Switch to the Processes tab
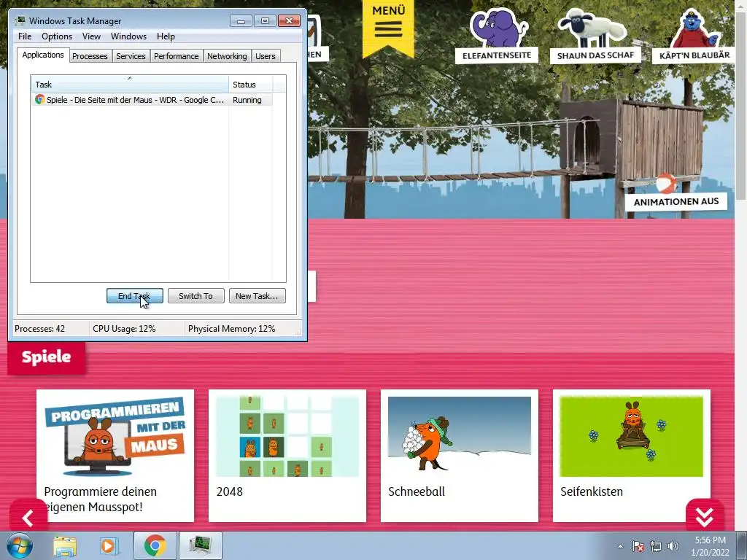Image resolution: width=747 pixels, height=560 pixels. (x=90, y=56)
